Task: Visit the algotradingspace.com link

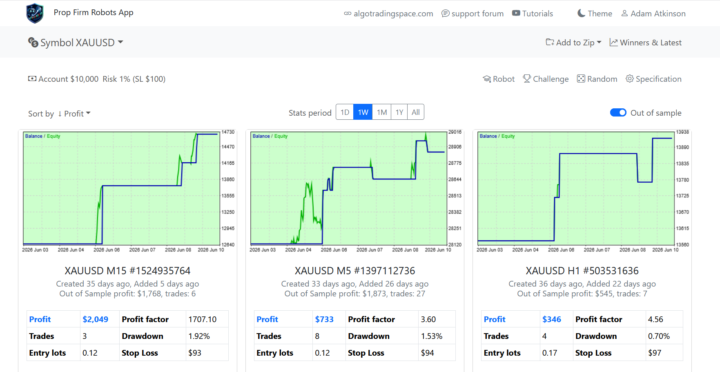Action: click(388, 14)
